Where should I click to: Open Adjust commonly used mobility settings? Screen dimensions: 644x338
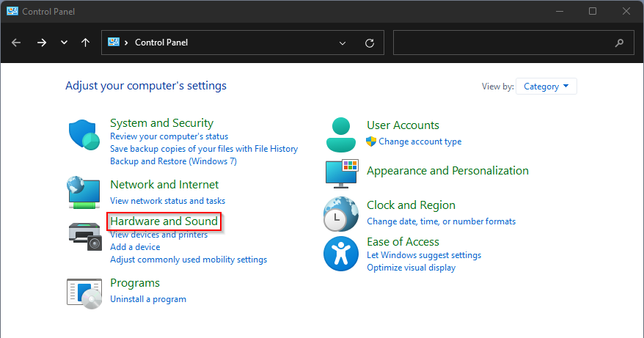[189, 260]
